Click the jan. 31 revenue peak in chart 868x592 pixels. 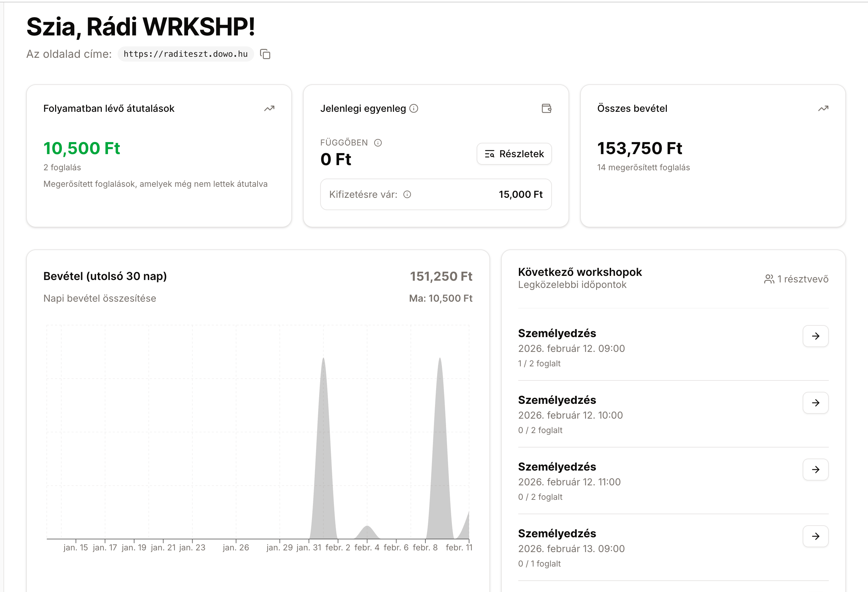[324, 448]
